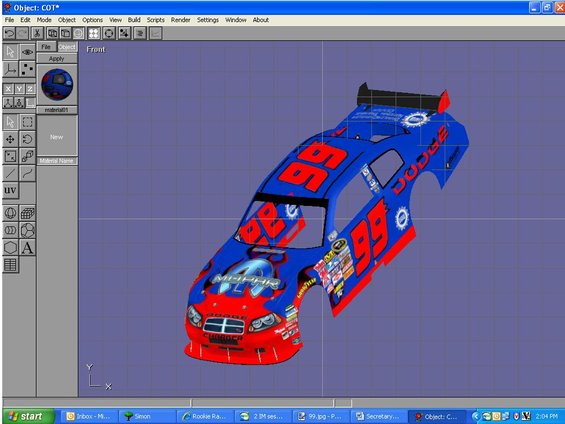Choose the UV texture tool

pos(10,190)
